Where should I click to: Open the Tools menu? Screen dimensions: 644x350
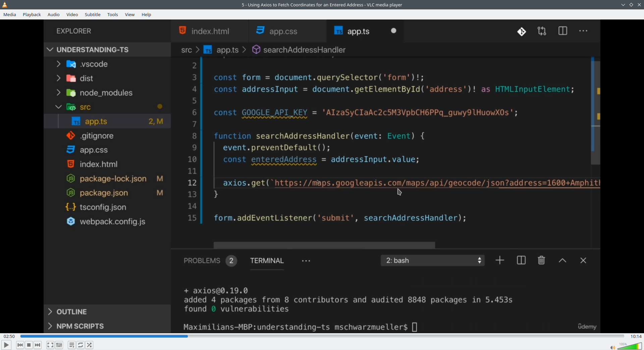[x=113, y=14]
